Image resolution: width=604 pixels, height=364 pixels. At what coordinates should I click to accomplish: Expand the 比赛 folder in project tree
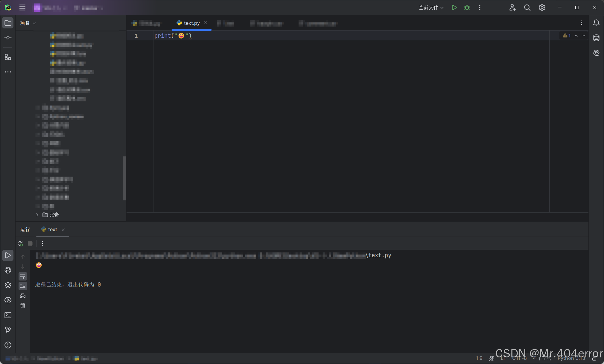(x=37, y=215)
